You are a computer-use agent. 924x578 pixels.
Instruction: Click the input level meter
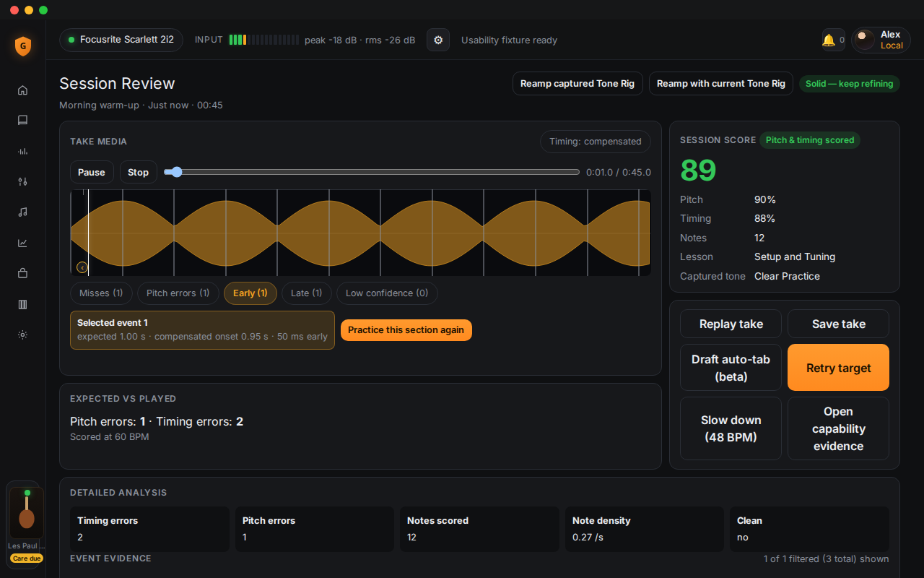(x=263, y=40)
